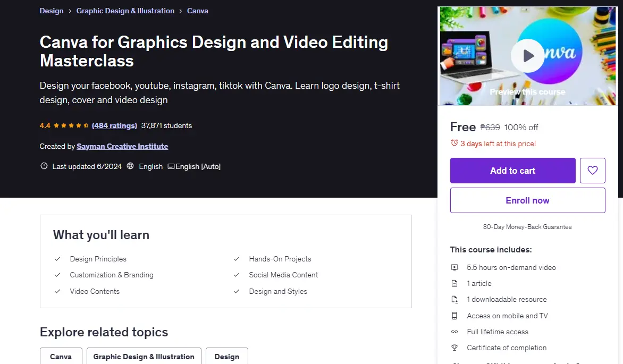Click 'Customization & Branding' learning item
The width and height of the screenshot is (623, 364).
tap(112, 275)
